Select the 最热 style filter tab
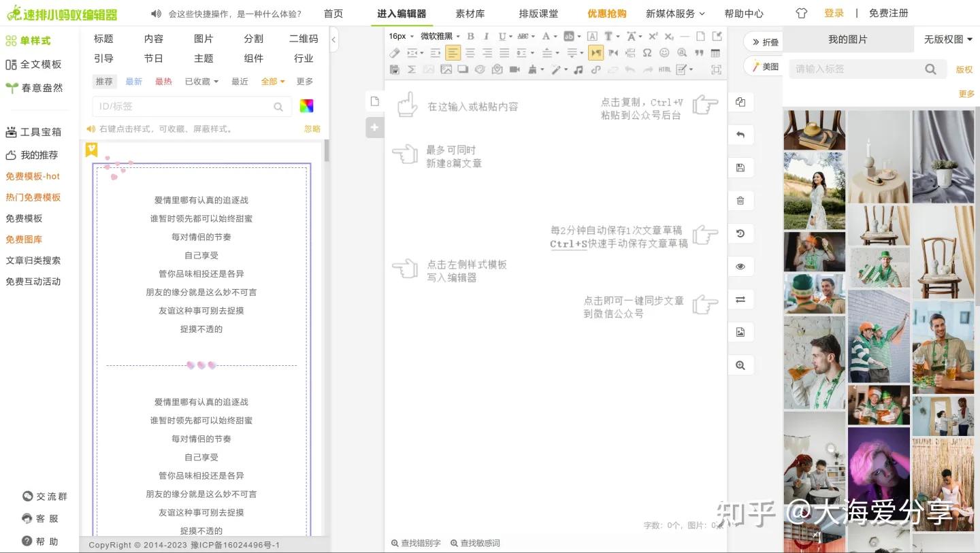The height and width of the screenshot is (553, 980). [163, 81]
